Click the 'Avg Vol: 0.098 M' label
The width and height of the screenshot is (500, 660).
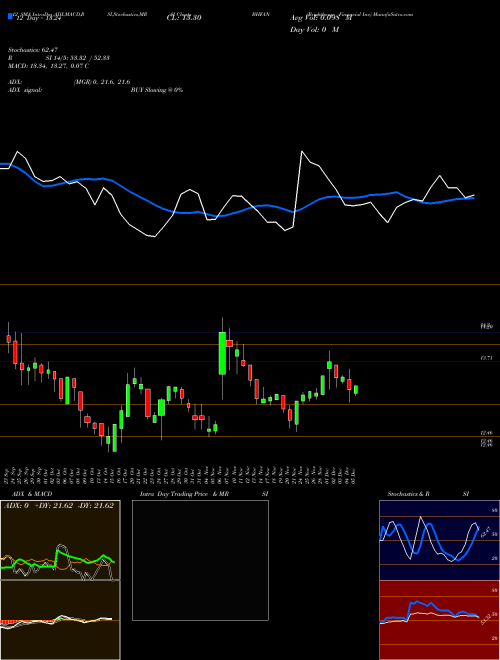click(320, 18)
